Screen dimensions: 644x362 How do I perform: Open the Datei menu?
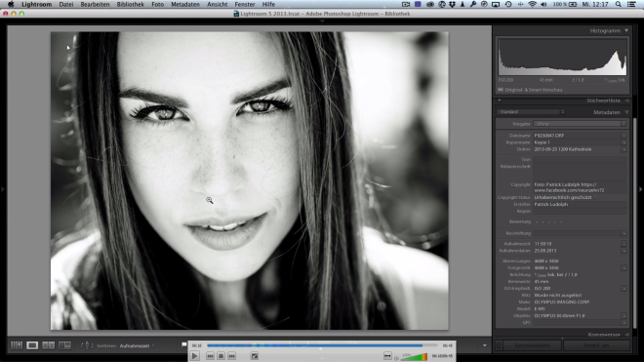65,4
